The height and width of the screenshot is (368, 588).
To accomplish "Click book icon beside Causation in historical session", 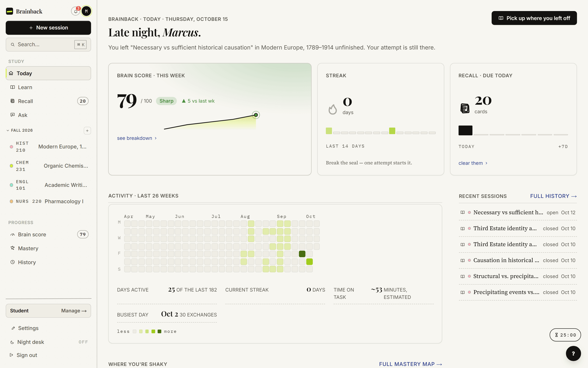I will (x=462, y=260).
